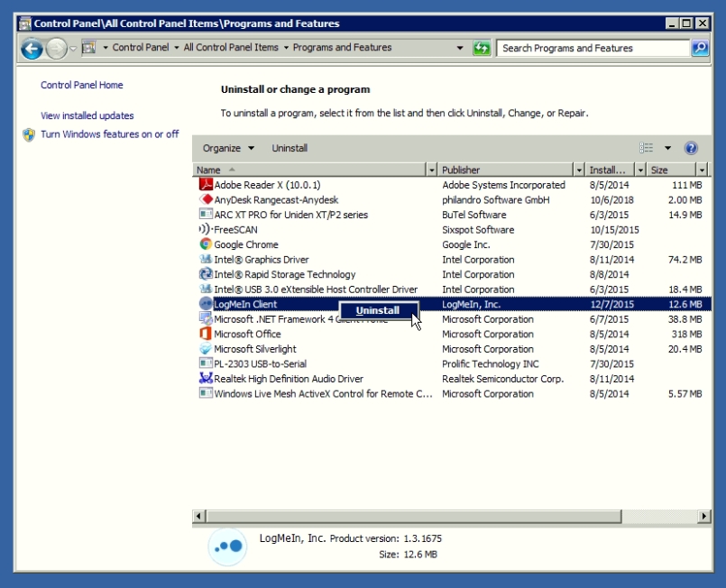Click the Intel Rapid Storage Technology icon
Image resolution: width=726 pixels, height=588 pixels.
coord(206,274)
